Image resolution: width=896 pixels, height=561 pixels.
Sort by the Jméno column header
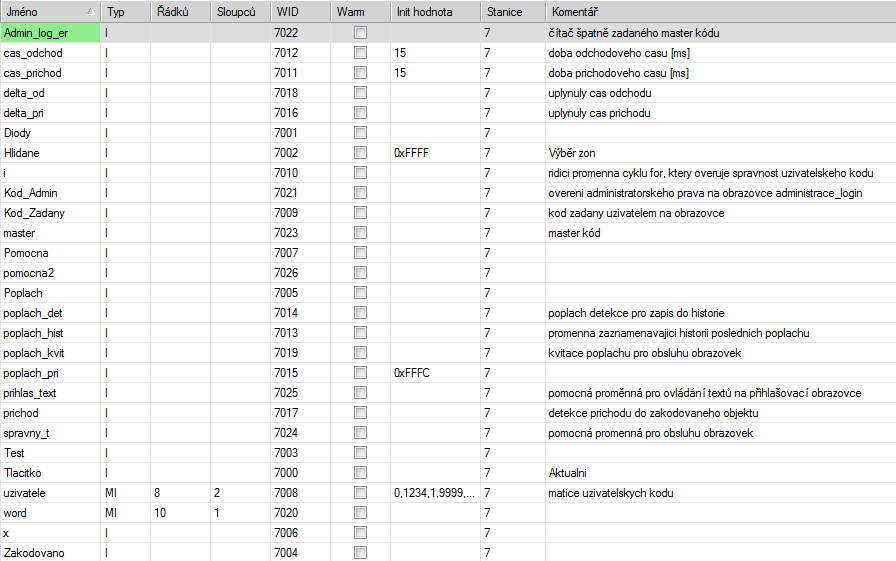(50, 11)
